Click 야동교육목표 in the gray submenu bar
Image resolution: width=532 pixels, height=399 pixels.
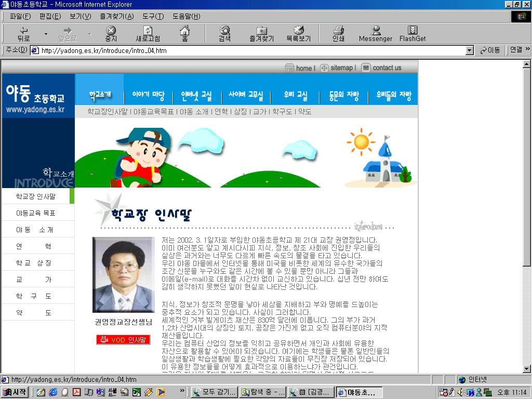click(153, 111)
